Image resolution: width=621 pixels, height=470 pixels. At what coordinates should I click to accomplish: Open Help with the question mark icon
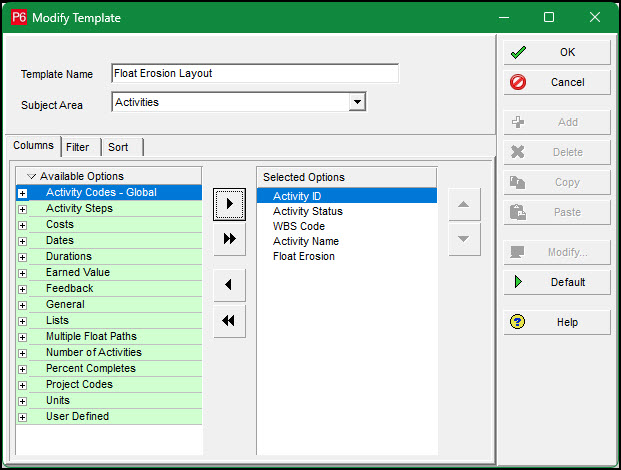click(557, 322)
